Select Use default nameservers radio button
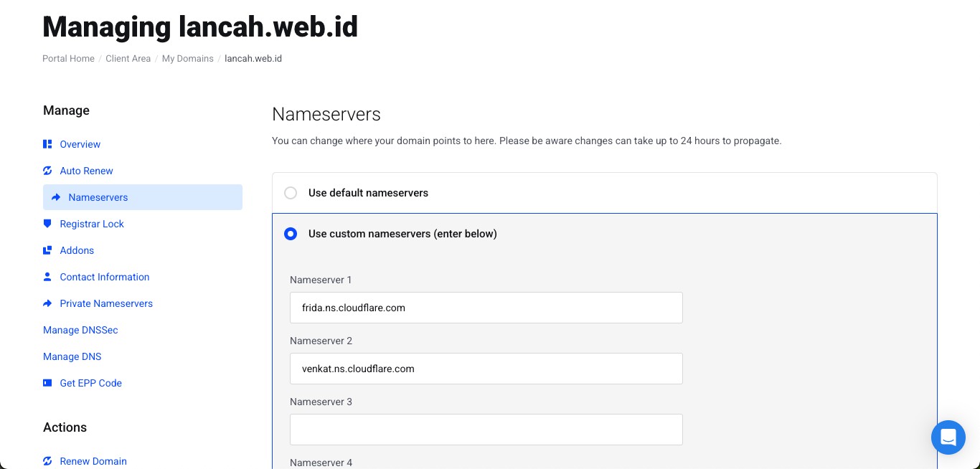This screenshot has height=469, width=980. [x=291, y=193]
